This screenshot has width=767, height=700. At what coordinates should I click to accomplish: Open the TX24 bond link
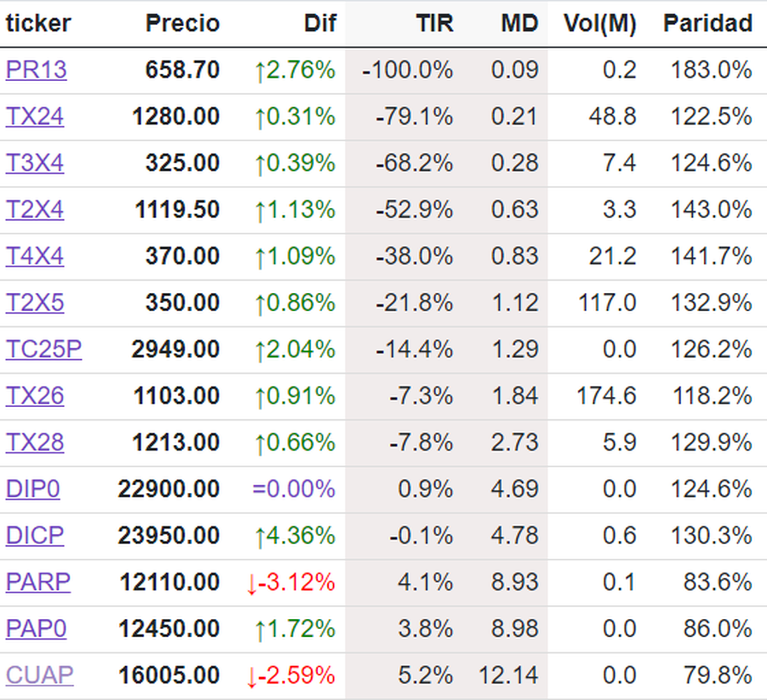[35, 116]
